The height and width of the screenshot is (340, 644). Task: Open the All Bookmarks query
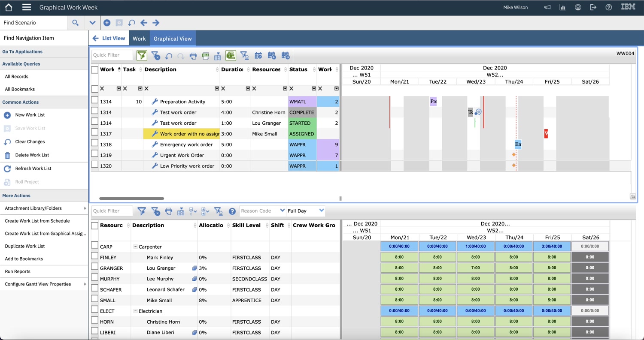tap(20, 89)
